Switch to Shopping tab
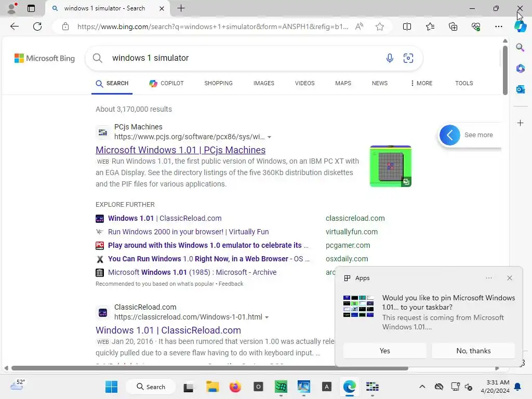This screenshot has height=399, width=532. [x=219, y=83]
